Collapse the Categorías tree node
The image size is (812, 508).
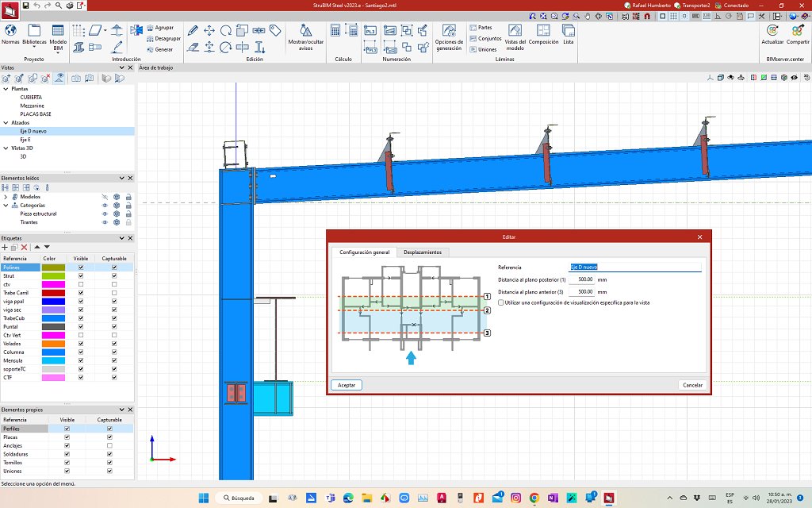pyautogui.click(x=6, y=205)
